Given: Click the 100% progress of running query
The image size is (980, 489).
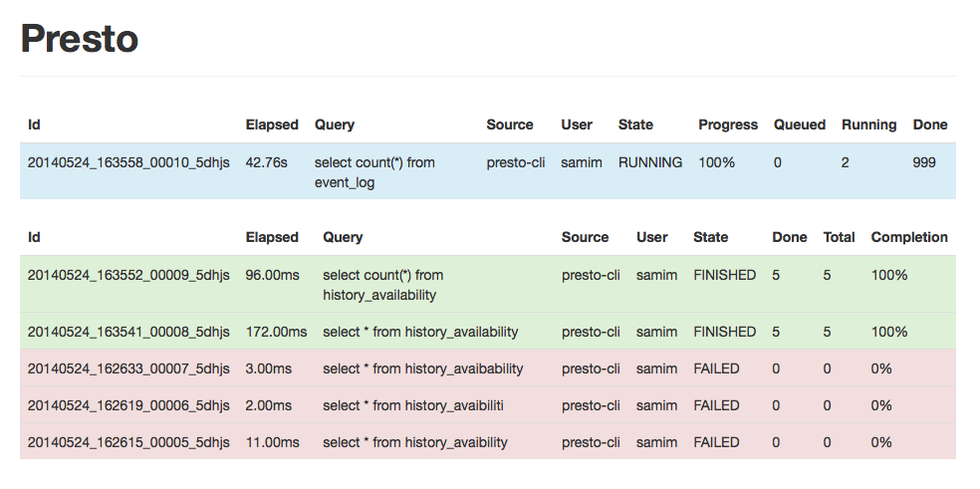Looking at the screenshot, I should point(716,162).
